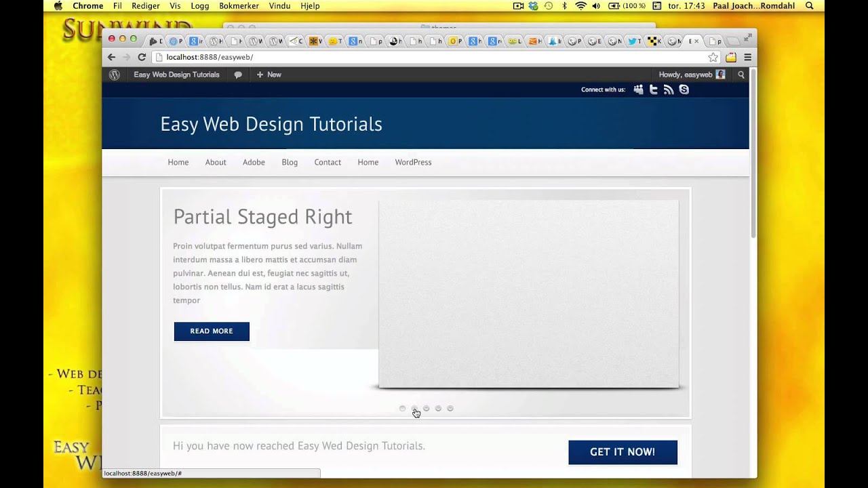Screen dimensions: 868x488
Task: Reload the page with refresh icon
Action: [142, 58]
